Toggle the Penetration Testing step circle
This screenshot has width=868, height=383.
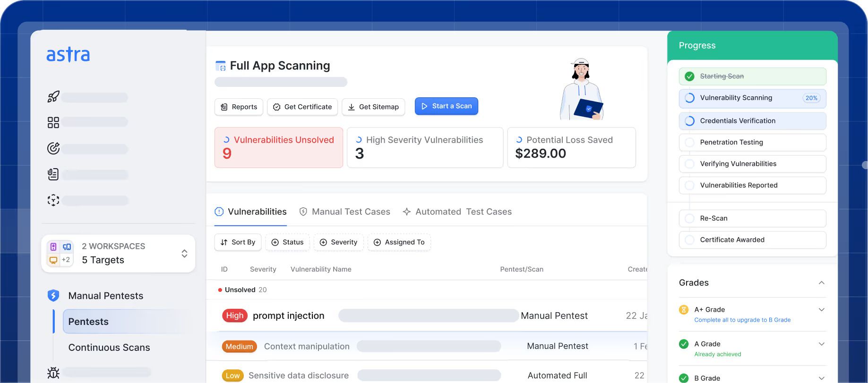click(690, 142)
